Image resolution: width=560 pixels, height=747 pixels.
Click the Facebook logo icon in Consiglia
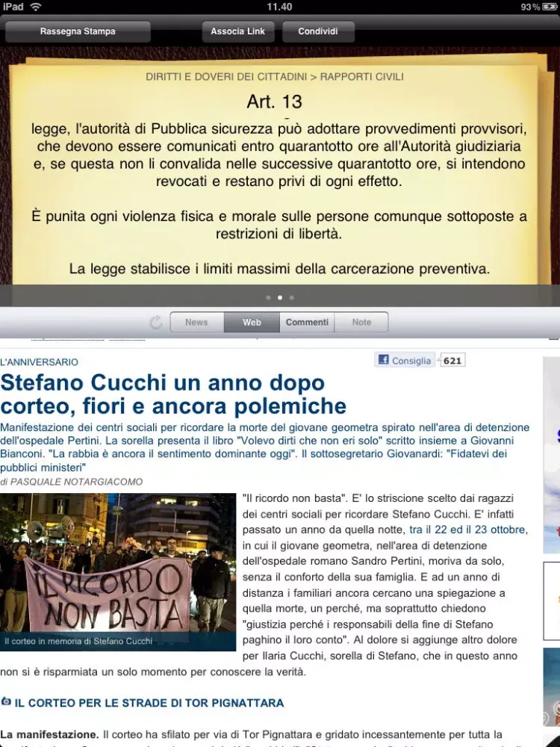click(383, 360)
